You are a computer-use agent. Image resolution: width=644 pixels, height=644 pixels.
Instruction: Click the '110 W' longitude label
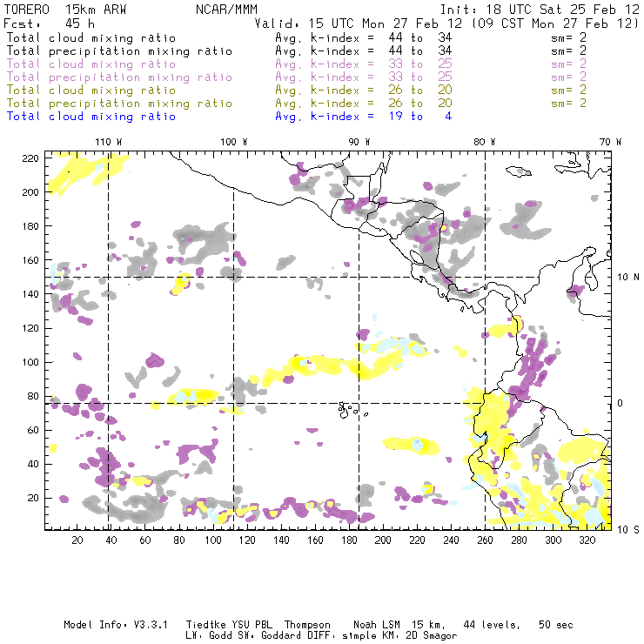click(109, 142)
